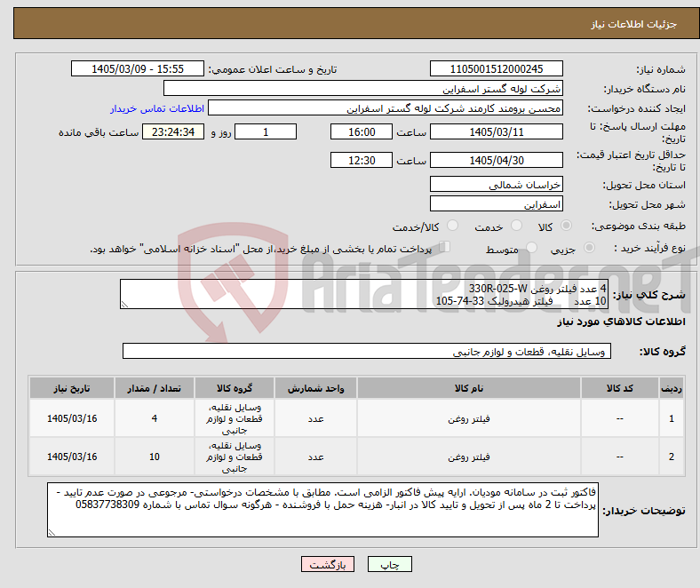The image size is (700, 588).
Task: Click the requester field محسن برومند
Action: (386, 108)
